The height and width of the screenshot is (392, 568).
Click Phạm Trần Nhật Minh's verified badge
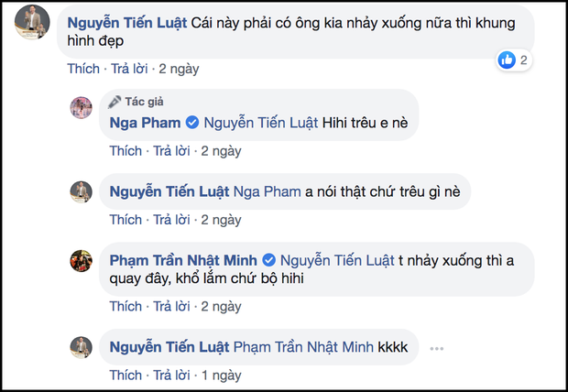coord(269,260)
